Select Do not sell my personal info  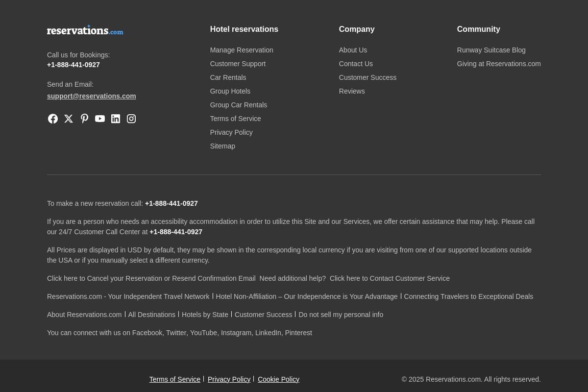(x=341, y=314)
